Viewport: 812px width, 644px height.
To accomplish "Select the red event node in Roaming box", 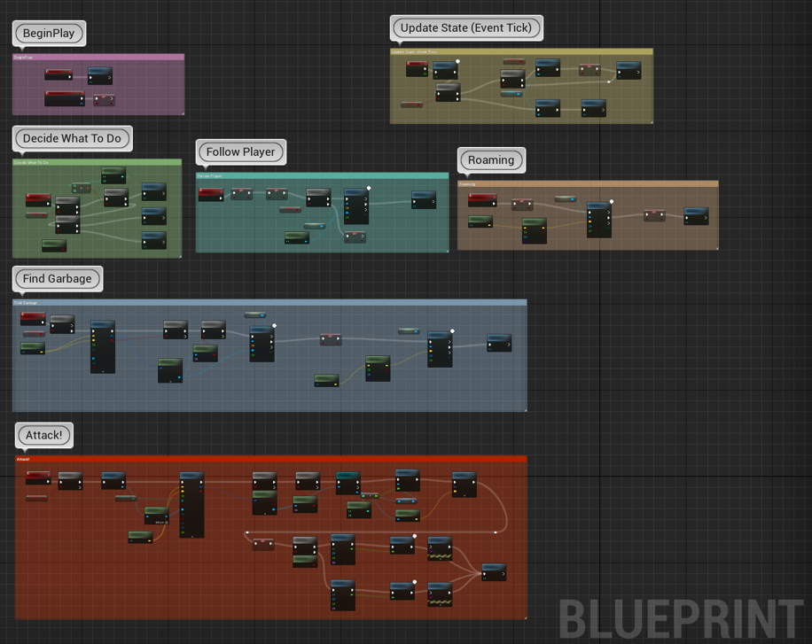I will click(482, 200).
